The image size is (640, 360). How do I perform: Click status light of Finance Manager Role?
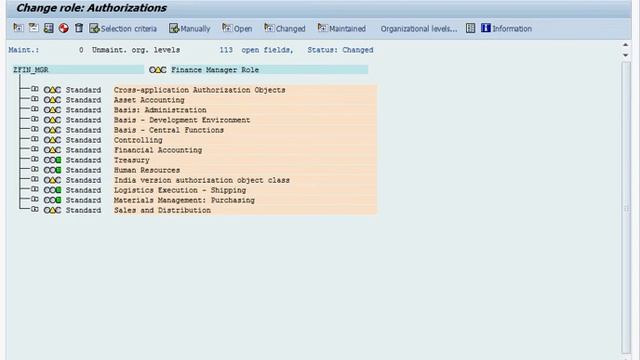158,70
